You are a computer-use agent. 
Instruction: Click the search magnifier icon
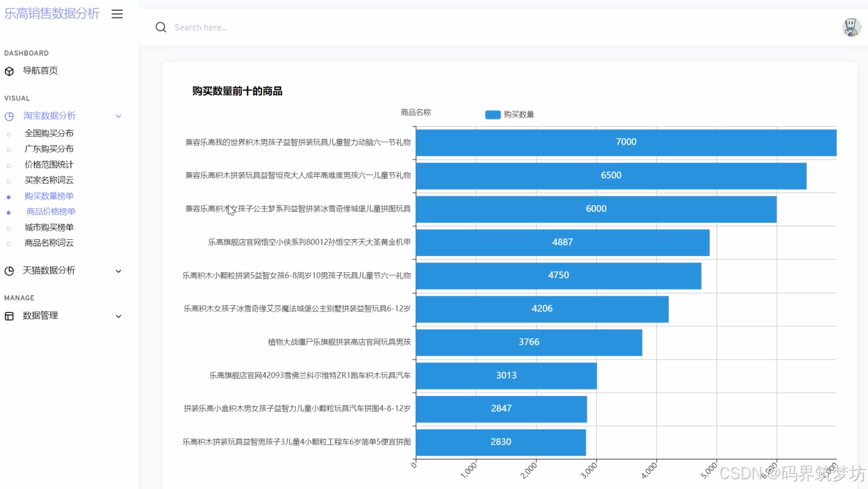pos(161,27)
